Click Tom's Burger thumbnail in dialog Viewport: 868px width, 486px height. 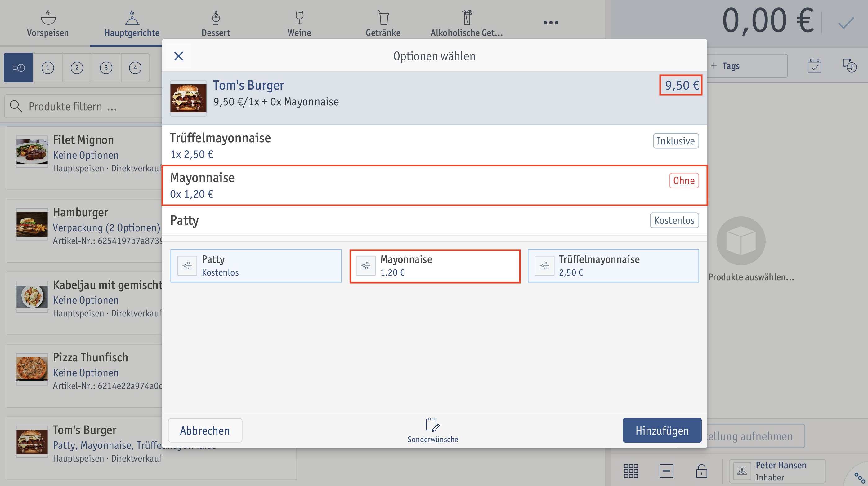click(x=188, y=98)
